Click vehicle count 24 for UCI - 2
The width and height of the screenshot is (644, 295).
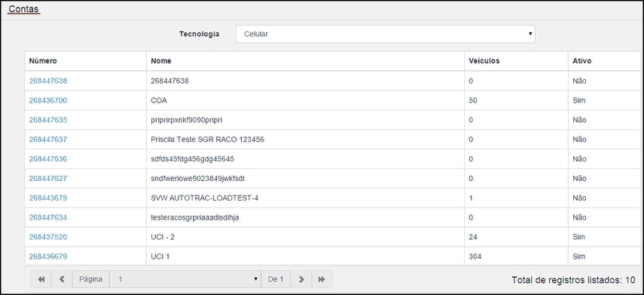[x=473, y=237]
